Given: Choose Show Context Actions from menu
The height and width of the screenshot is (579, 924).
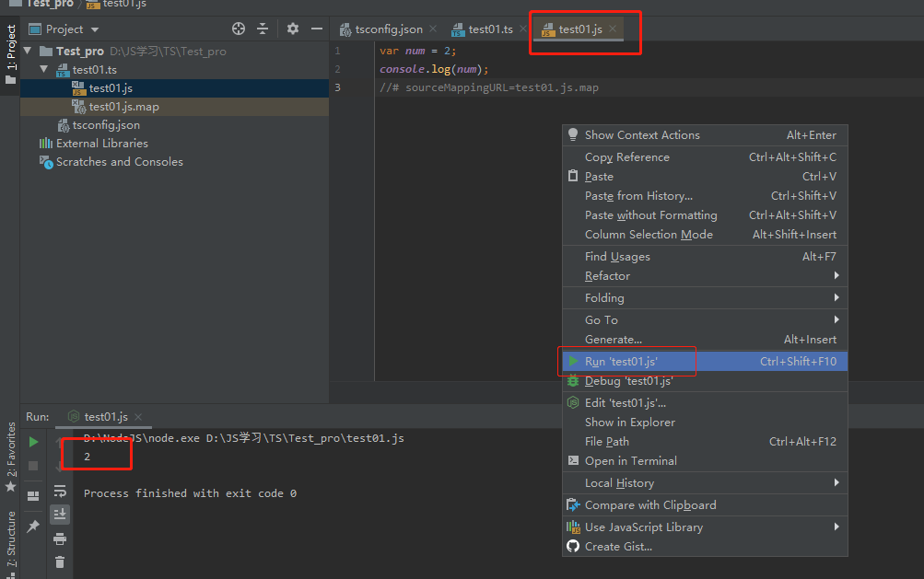Looking at the screenshot, I should (705, 135).
